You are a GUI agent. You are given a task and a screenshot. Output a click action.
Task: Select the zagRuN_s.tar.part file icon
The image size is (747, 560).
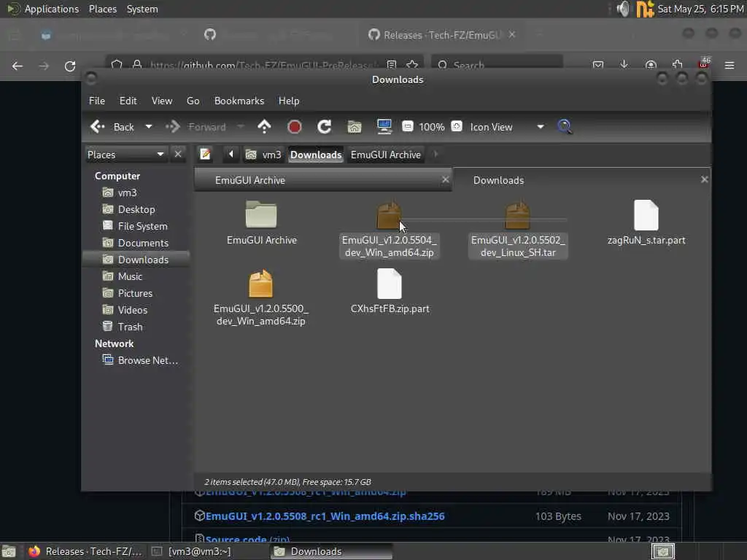tap(646, 215)
